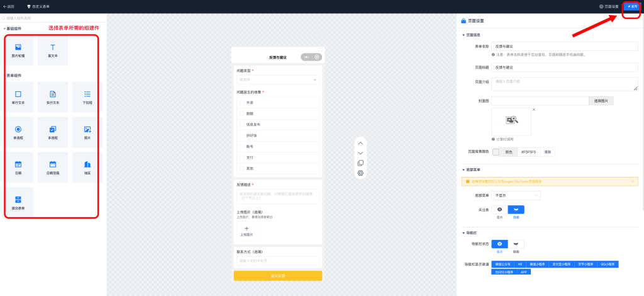Open 页面设置 in the top bar
644x296 pixels.
[x=609, y=6]
